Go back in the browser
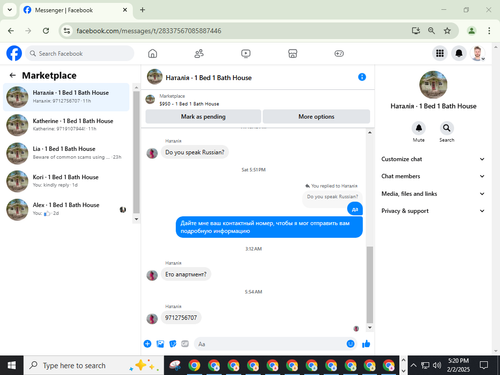 pyautogui.click(x=11, y=31)
